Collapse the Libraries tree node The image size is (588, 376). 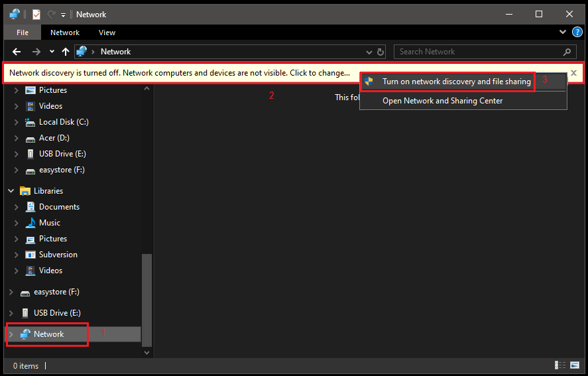(11, 191)
